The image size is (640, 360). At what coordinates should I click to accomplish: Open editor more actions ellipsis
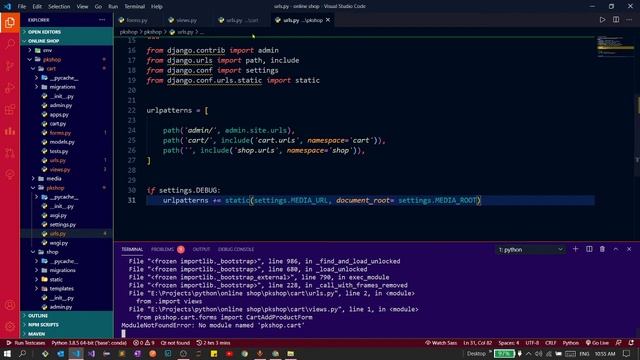point(629,20)
